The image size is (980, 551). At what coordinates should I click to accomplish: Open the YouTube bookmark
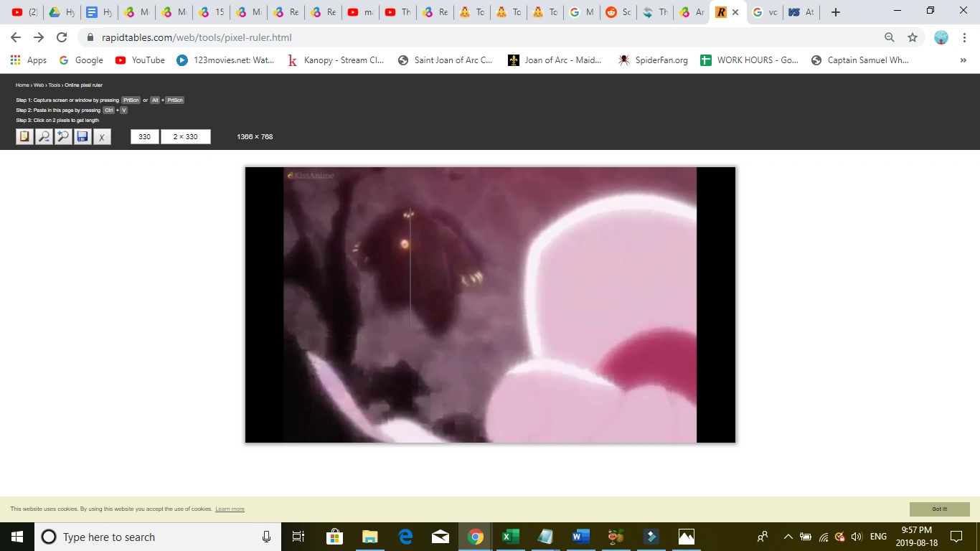tap(140, 60)
